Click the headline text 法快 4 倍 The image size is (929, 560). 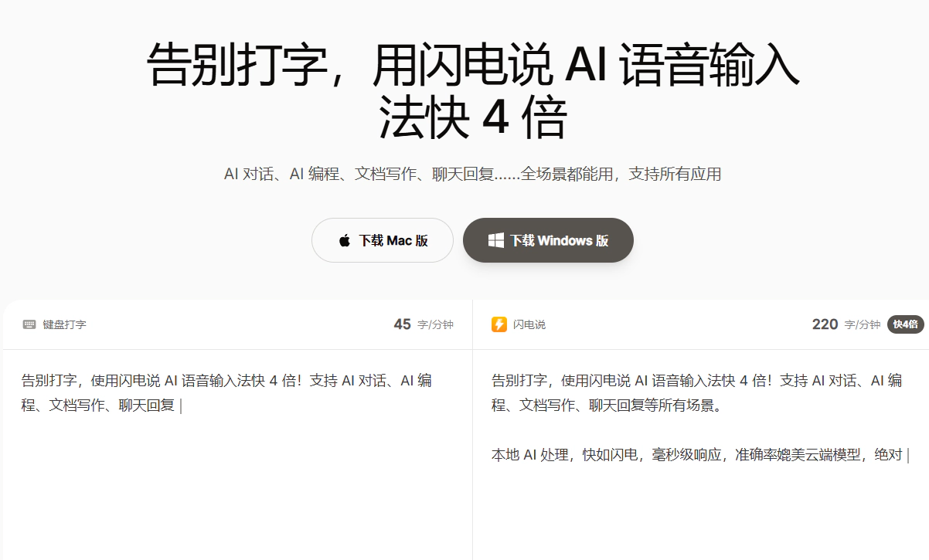[473, 117]
